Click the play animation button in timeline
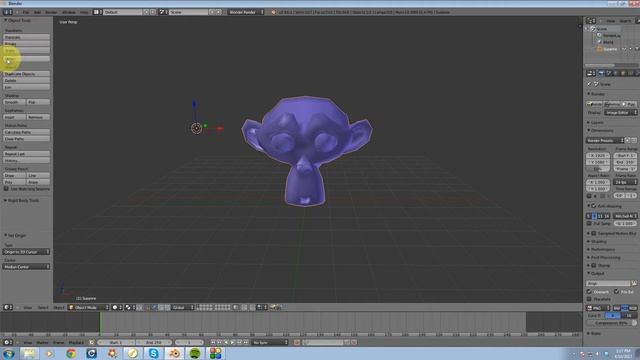Screen dimensions: 640x360 (232, 342)
